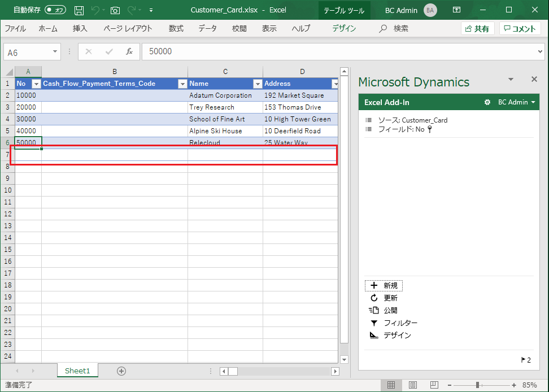The image size is (549, 392).
Task: Click the Redo arrow icon
Action: 132,10
